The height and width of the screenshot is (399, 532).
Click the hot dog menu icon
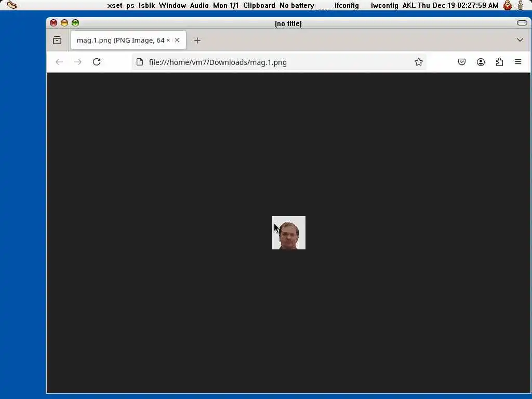point(12,5)
